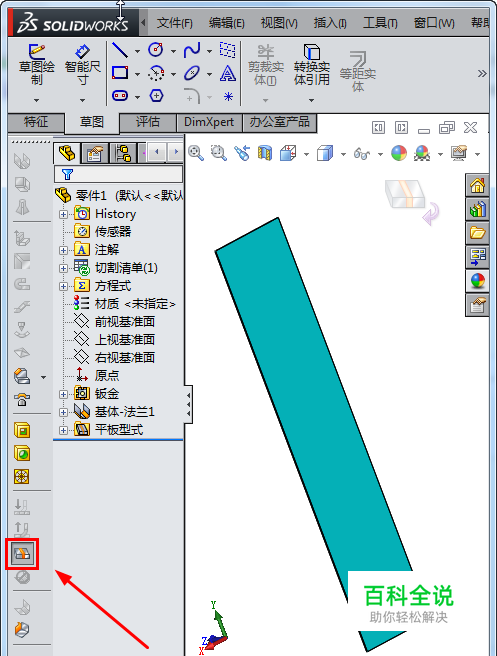The height and width of the screenshot is (656, 497).
Task: Switch to the 评估 tab
Action: pyautogui.click(x=148, y=122)
